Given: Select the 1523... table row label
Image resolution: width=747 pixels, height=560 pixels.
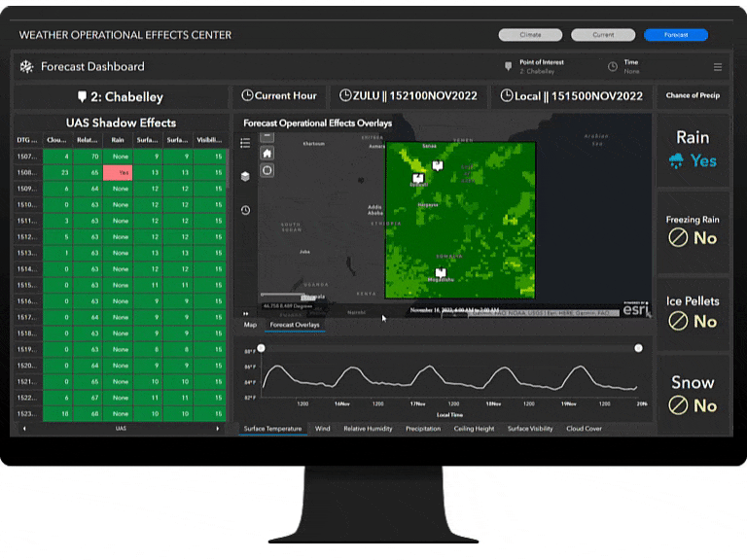Looking at the screenshot, I should pyautogui.click(x=27, y=413).
